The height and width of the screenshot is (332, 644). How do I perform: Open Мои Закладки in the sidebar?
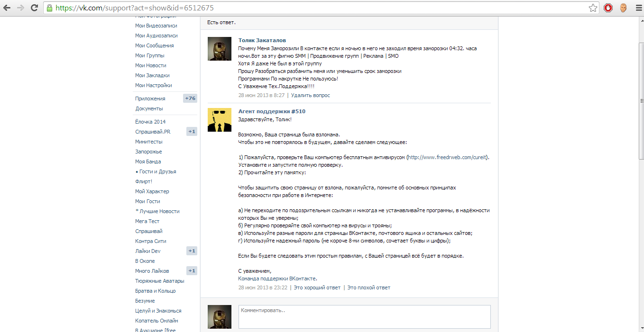click(152, 75)
